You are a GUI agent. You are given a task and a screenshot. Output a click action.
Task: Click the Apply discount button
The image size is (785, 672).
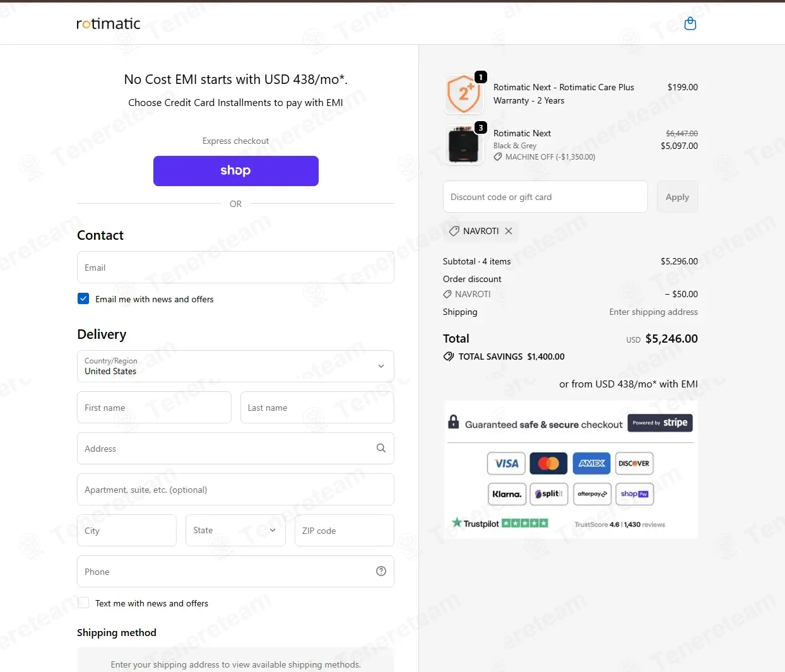click(677, 197)
